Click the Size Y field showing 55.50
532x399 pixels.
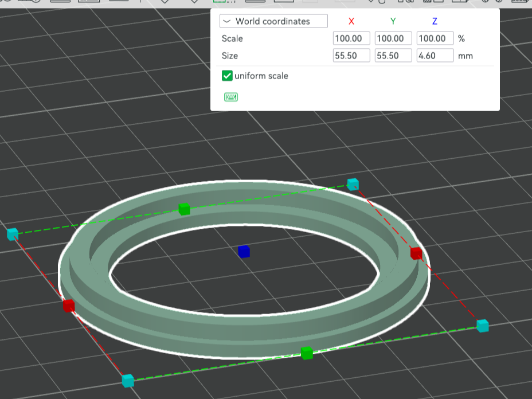click(x=393, y=56)
